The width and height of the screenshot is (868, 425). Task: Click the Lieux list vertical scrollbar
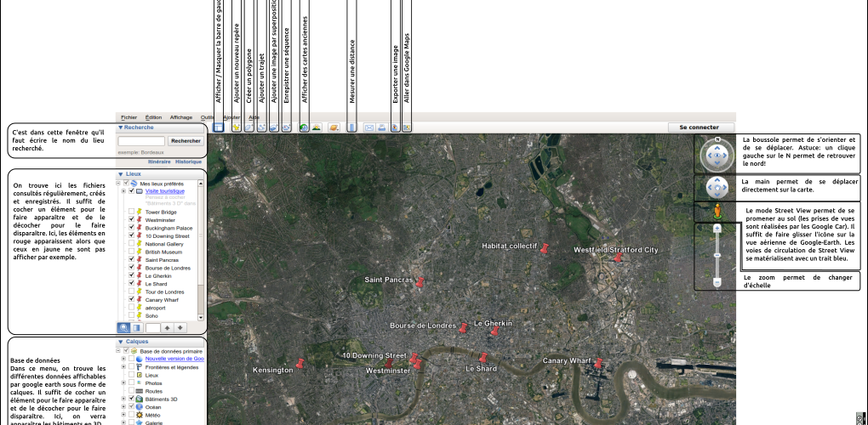click(201, 250)
